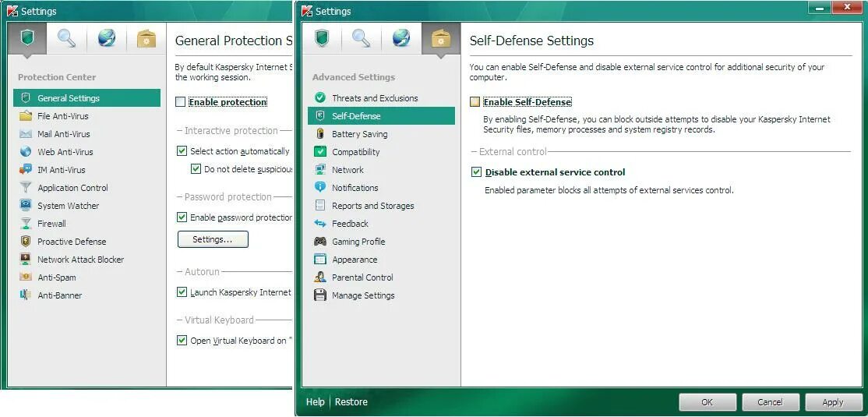Switch to magnifier Scan tab in right window
This screenshot has height=417, width=868.
(x=362, y=39)
